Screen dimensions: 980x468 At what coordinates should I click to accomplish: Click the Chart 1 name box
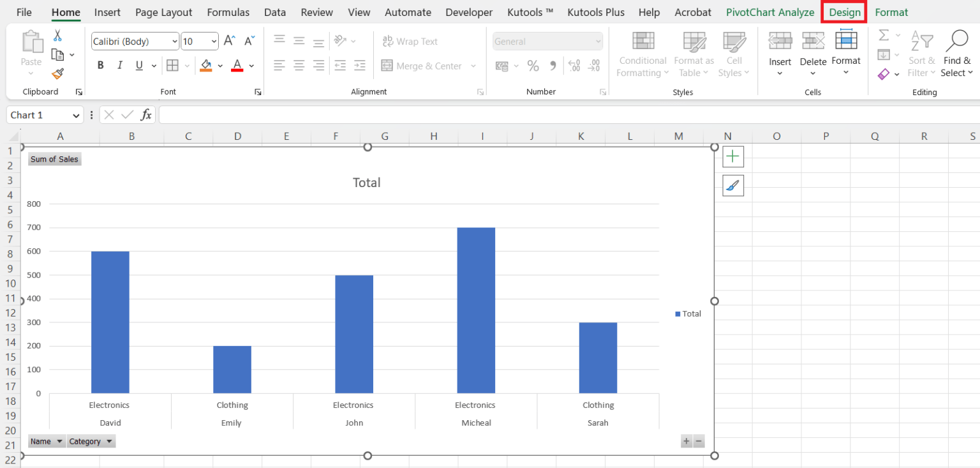point(38,115)
